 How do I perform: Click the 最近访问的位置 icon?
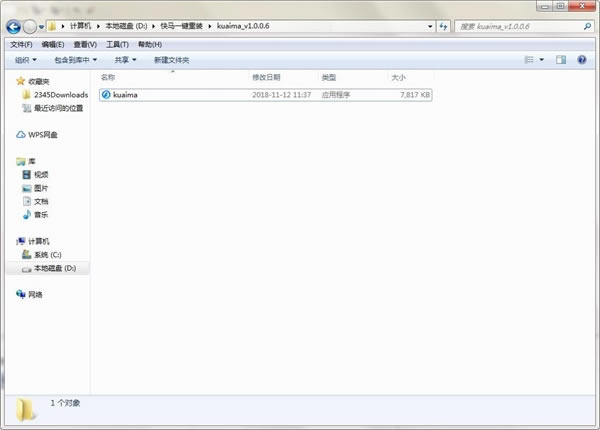(26, 108)
